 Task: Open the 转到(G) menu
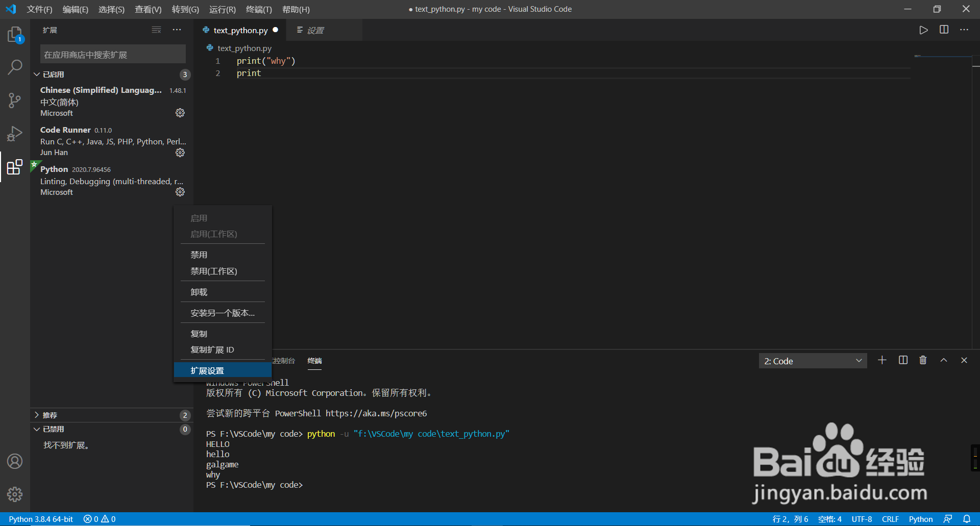(185, 9)
